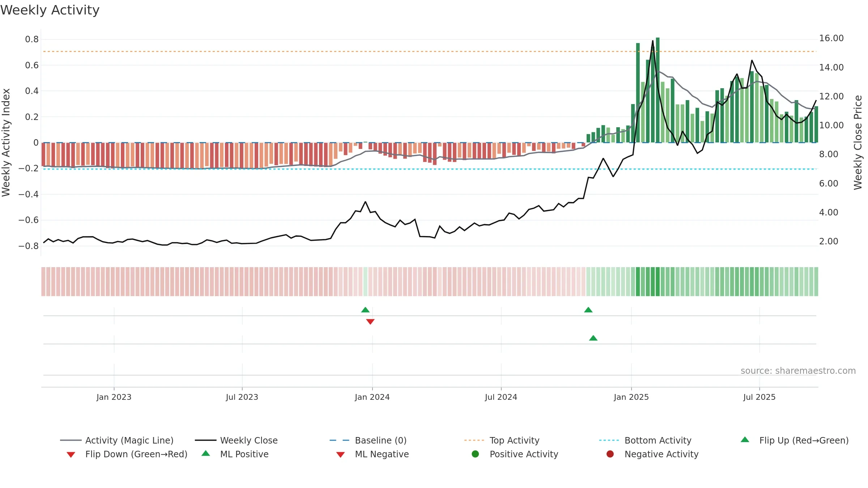Click the black Weekly Close line swatch
The width and height of the screenshot is (868, 488).
[205, 440]
